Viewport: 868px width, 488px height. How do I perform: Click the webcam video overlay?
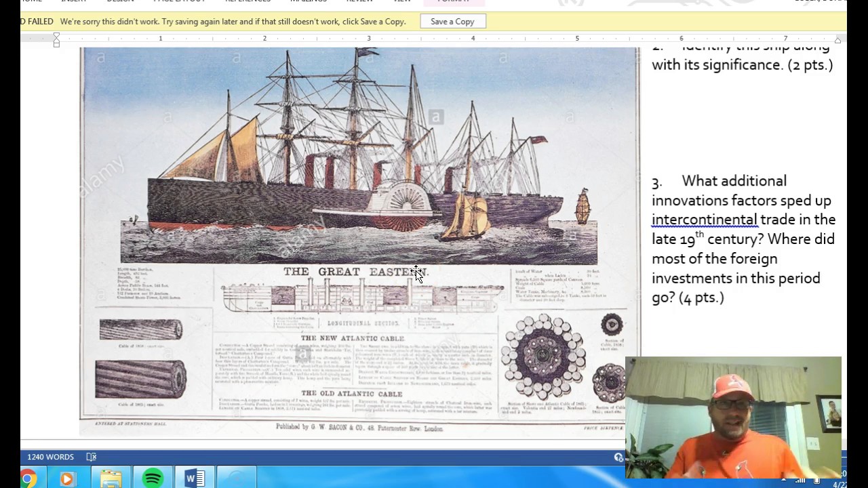click(733, 418)
